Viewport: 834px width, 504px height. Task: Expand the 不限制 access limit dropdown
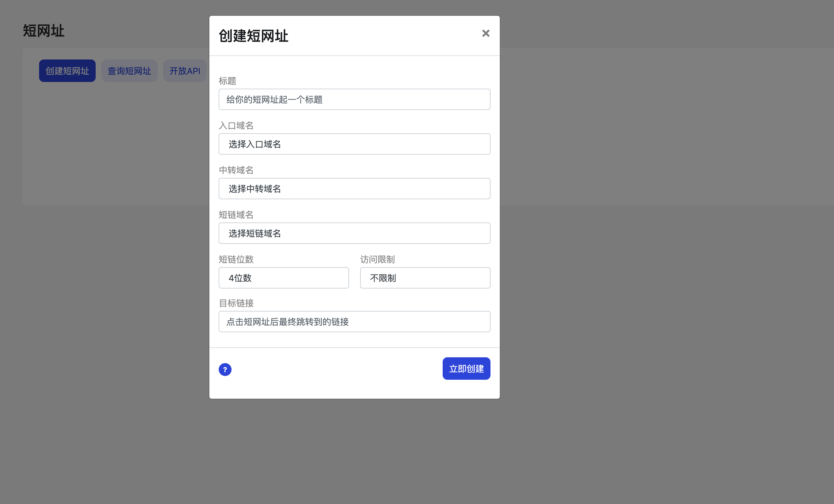pyautogui.click(x=425, y=278)
